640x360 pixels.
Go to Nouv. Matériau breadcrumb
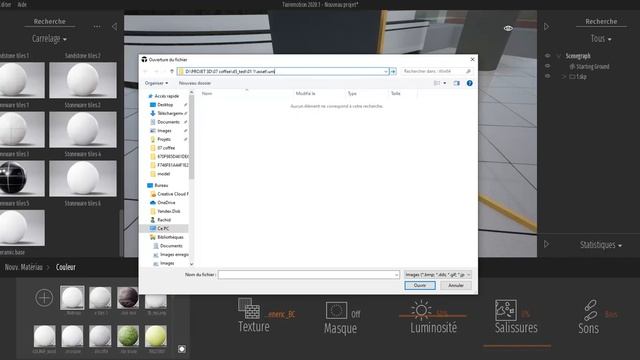pyautogui.click(x=24, y=267)
